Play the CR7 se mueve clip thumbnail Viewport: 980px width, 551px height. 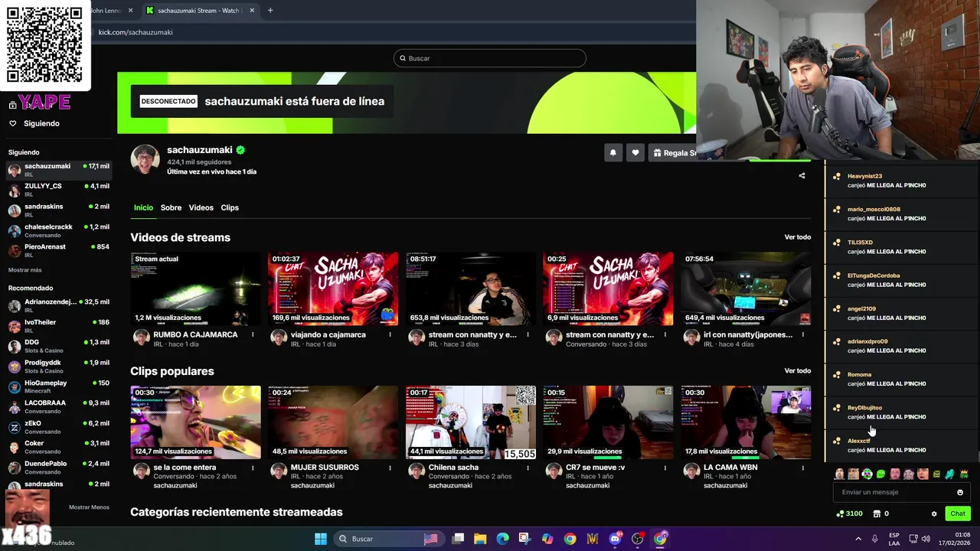(609, 422)
